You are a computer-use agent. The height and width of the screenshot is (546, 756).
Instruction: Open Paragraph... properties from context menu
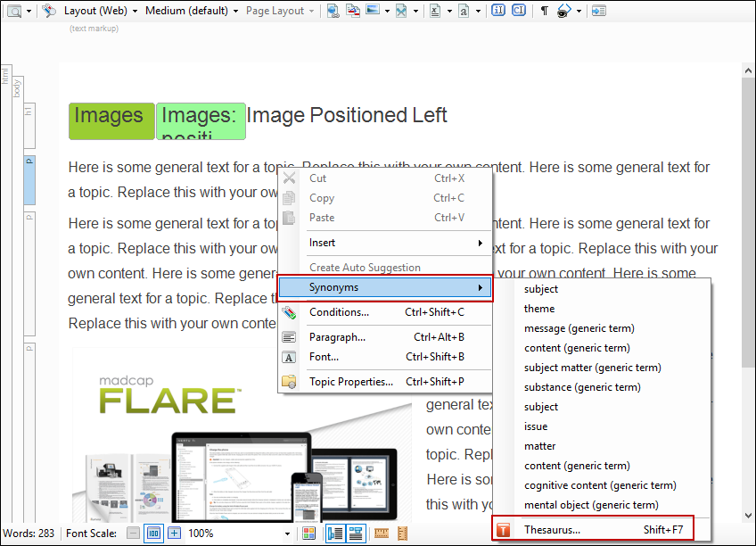(x=385, y=337)
